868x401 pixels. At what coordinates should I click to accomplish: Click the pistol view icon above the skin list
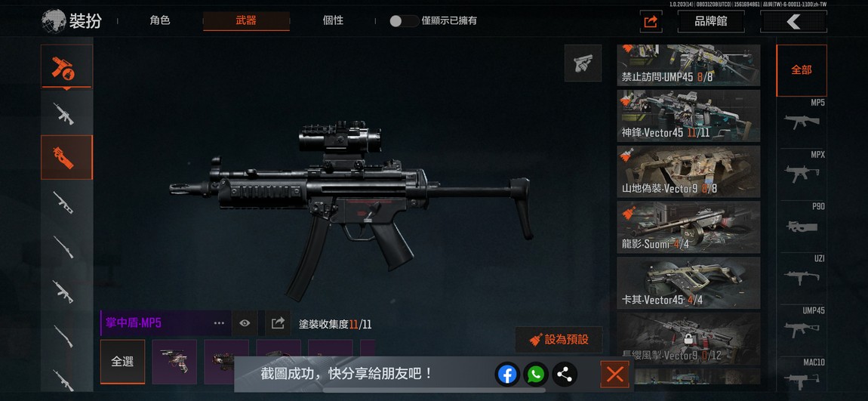tap(583, 63)
